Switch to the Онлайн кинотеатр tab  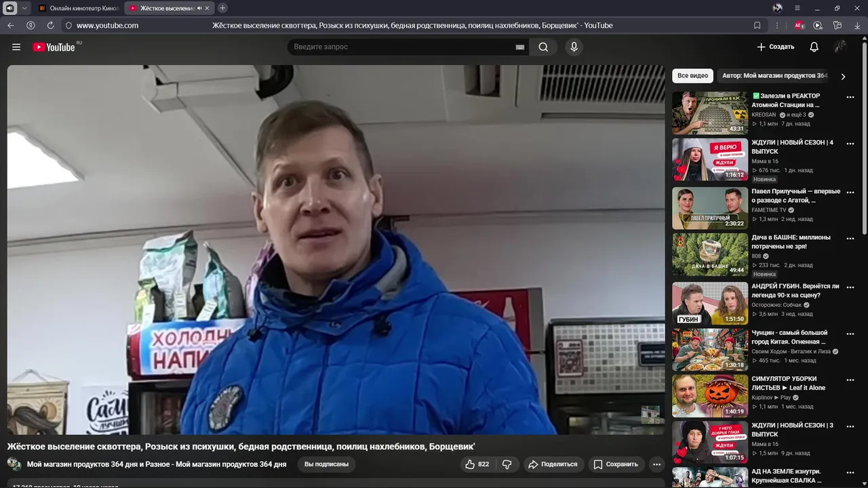(x=79, y=8)
